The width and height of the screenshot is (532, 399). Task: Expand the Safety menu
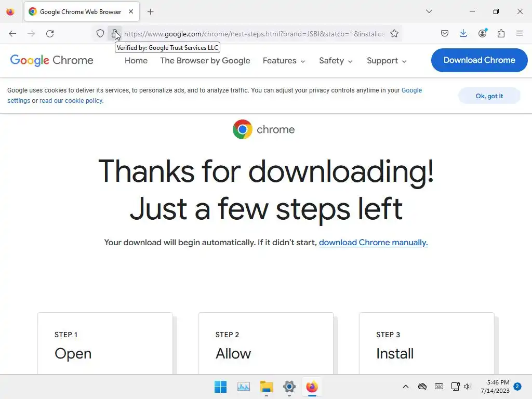point(336,61)
